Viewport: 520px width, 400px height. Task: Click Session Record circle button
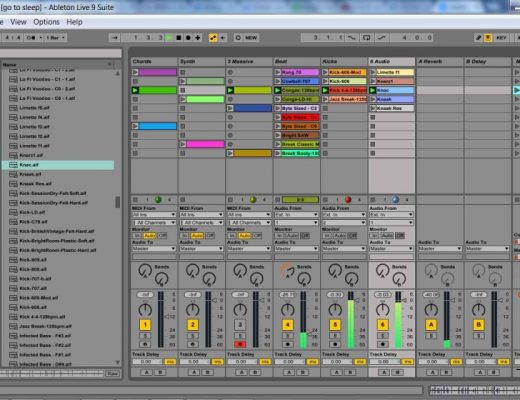pos(238,38)
